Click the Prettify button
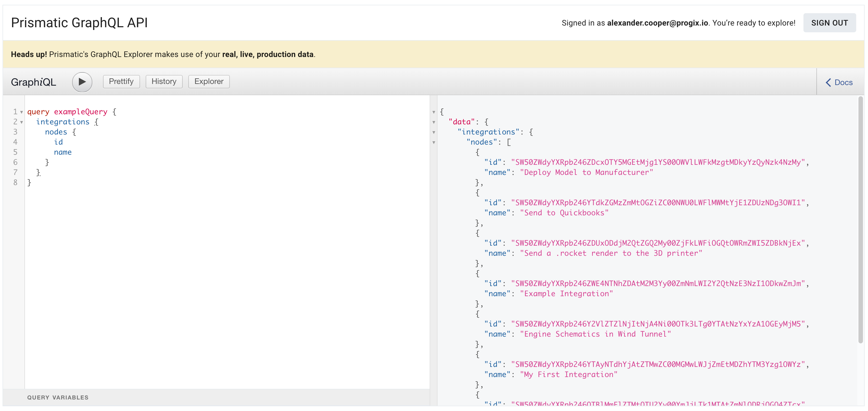 point(121,82)
